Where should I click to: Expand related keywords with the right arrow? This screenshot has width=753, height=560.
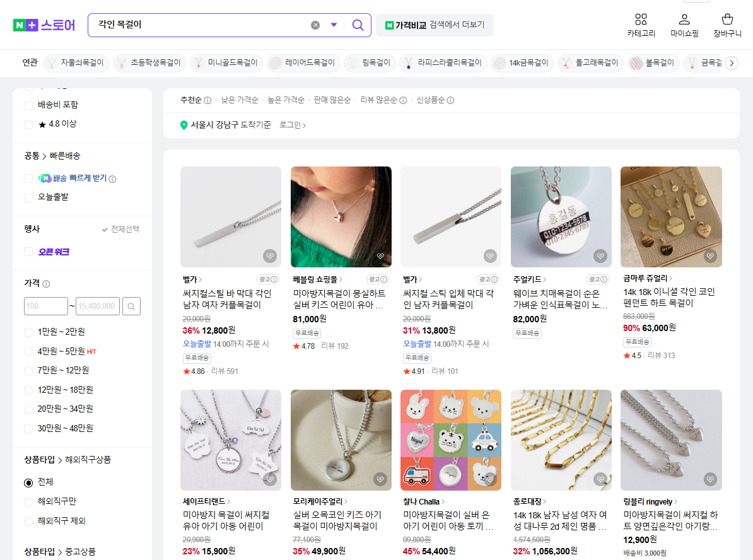(x=732, y=63)
